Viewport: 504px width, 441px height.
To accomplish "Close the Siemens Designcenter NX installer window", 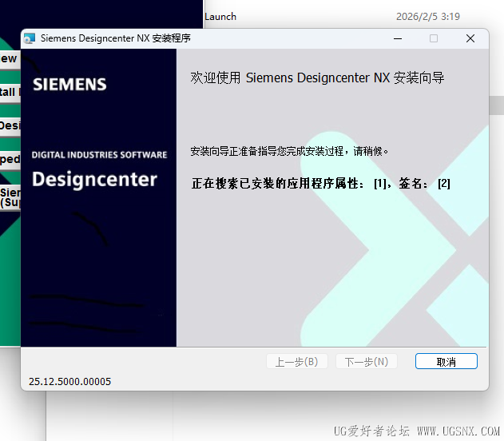I will pos(470,38).
